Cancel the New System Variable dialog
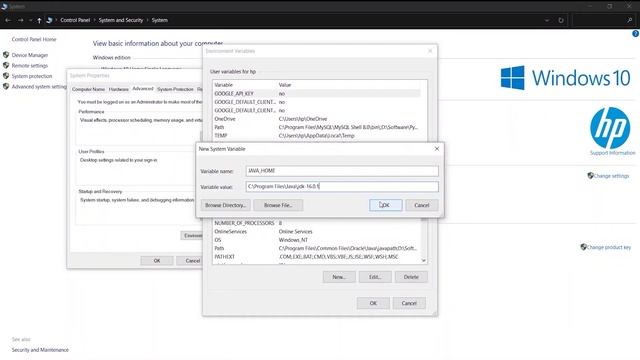This screenshot has width=640, height=360. [x=422, y=205]
